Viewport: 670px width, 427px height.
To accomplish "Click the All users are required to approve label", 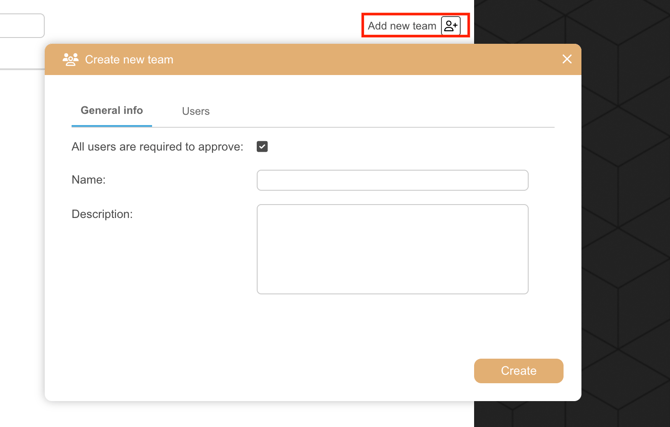I will pos(157,147).
